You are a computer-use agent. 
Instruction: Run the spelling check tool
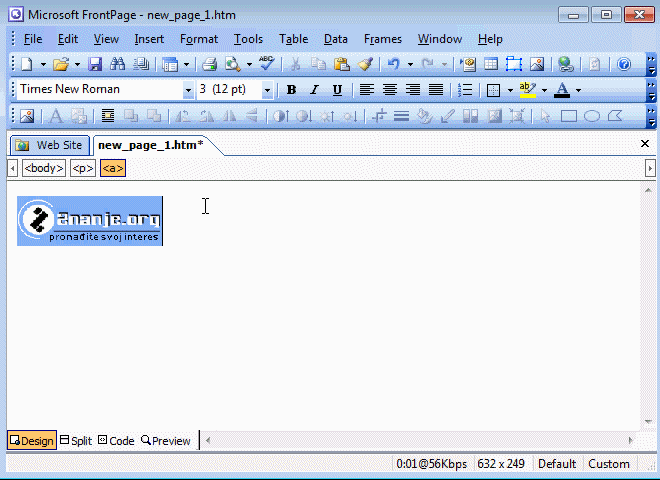point(266,64)
